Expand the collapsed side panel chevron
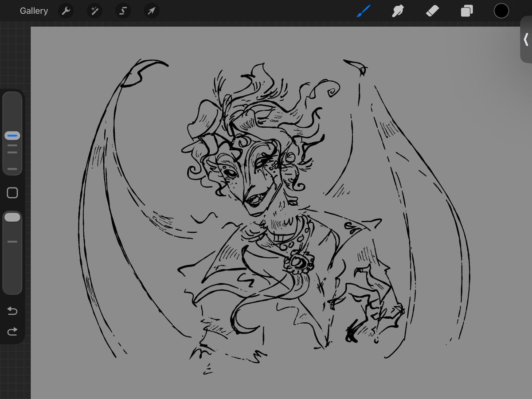Image resolution: width=532 pixels, height=399 pixels. 526,39
